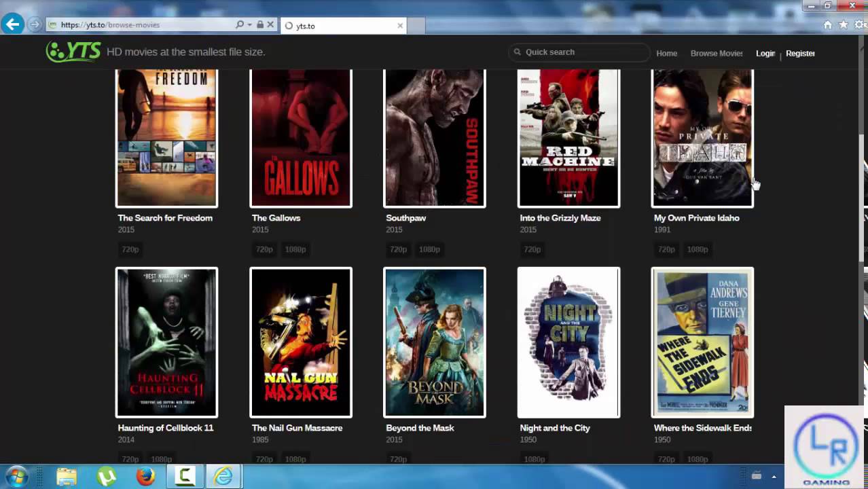Open the Southpaw poster

click(435, 138)
